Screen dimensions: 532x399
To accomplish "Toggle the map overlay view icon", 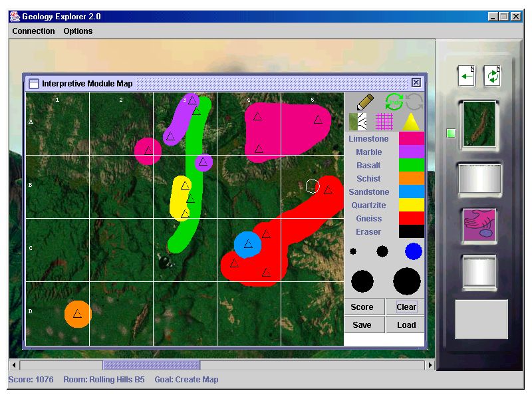I will coord(358,122).
